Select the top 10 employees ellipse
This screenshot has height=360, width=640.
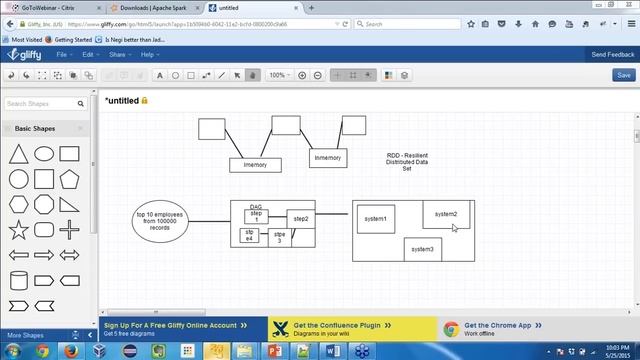160,222
